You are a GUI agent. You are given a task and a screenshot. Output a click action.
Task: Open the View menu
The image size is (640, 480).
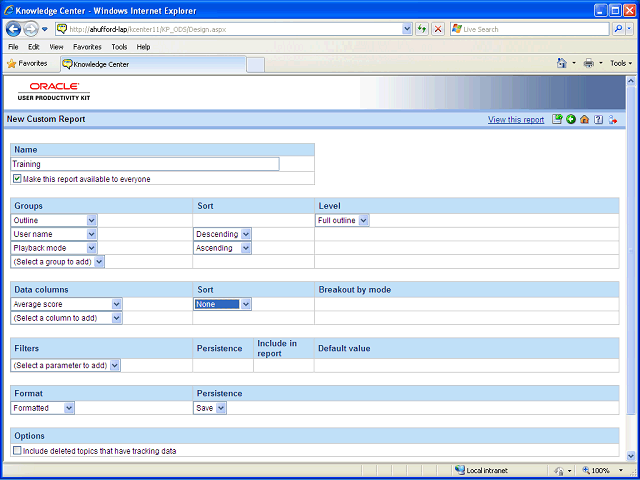[x=56, y=47]
